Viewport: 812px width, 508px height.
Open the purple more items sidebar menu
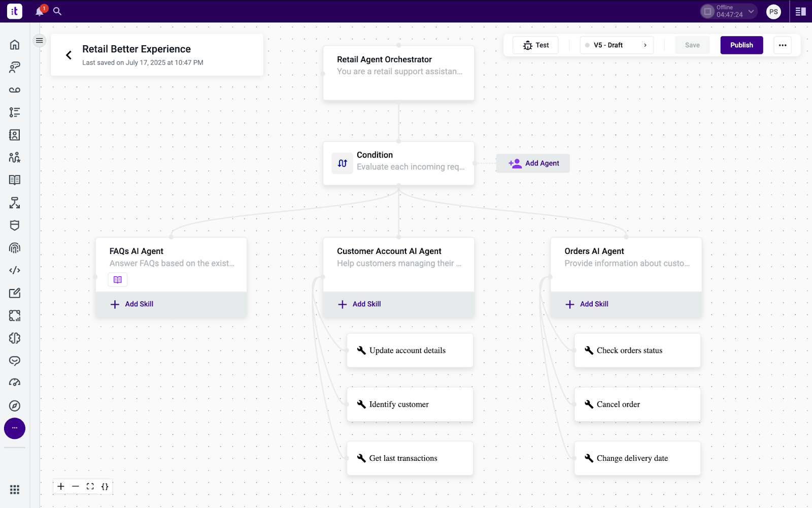click(x=15, y=428)
